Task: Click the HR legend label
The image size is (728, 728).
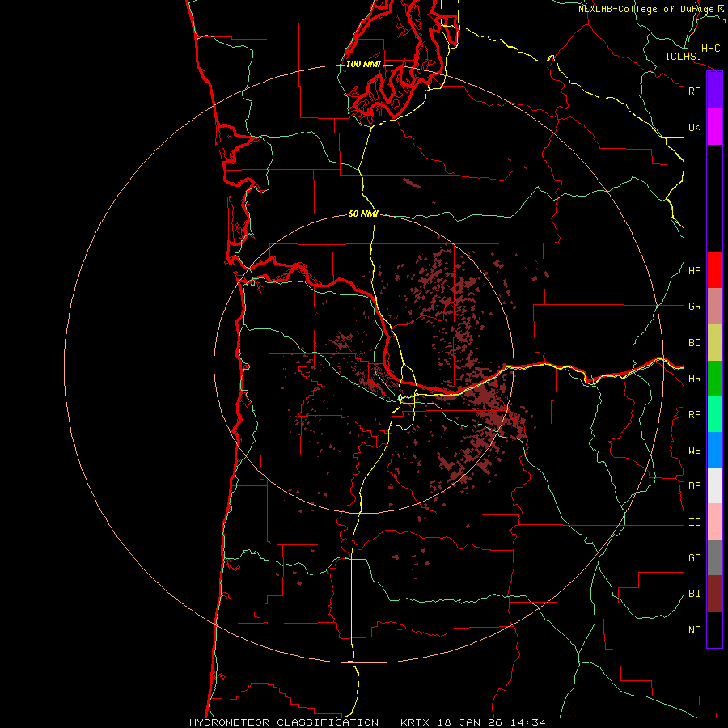Action: [x=694, y=379]
